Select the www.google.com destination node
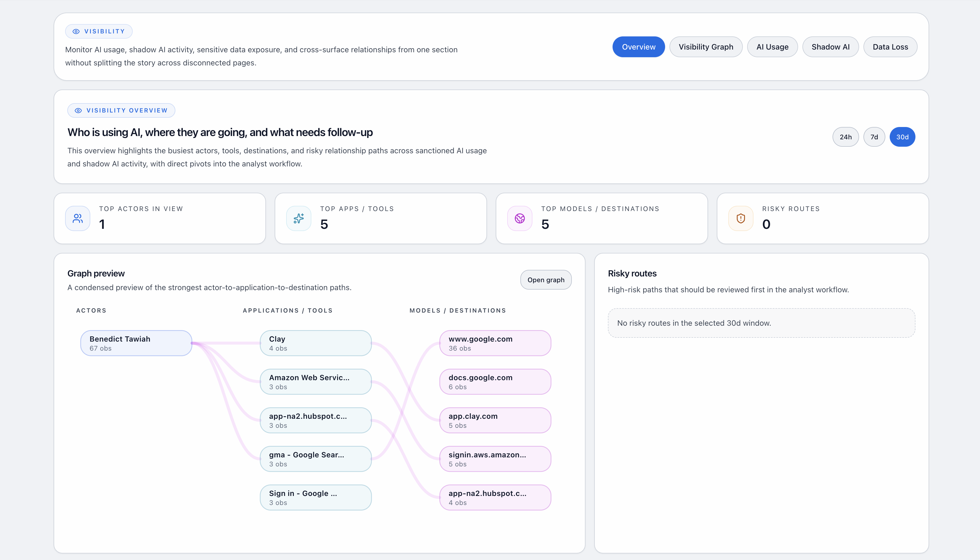Screen dimensions: 980x560 (495, 343)
